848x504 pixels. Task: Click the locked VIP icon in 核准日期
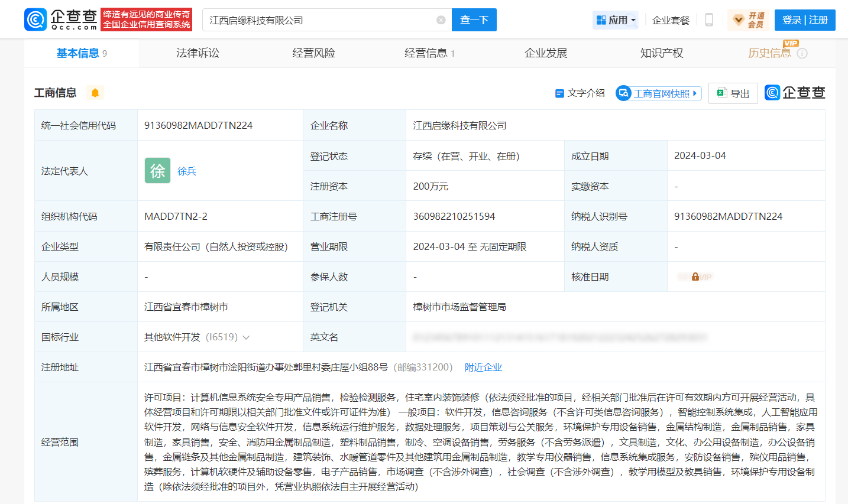695,277
